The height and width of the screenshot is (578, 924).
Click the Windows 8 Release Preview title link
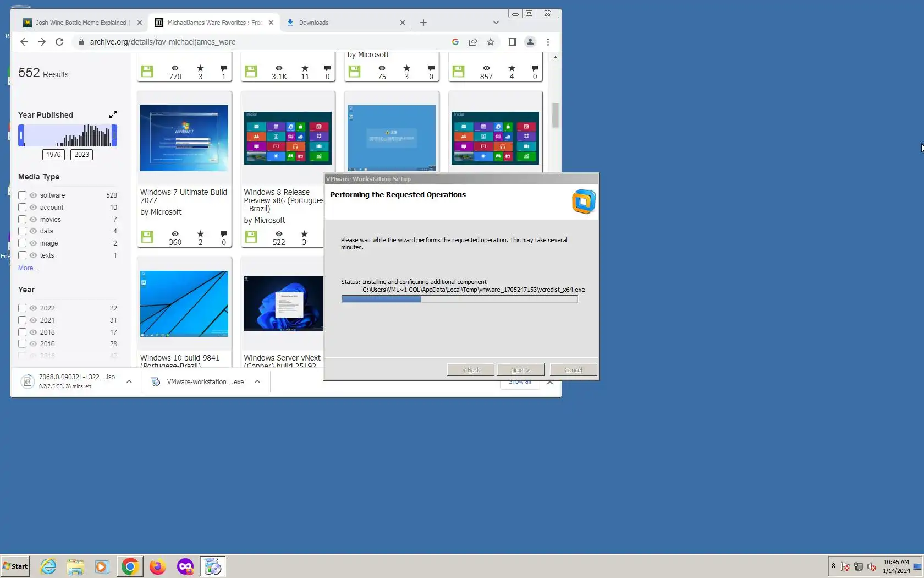284,200
